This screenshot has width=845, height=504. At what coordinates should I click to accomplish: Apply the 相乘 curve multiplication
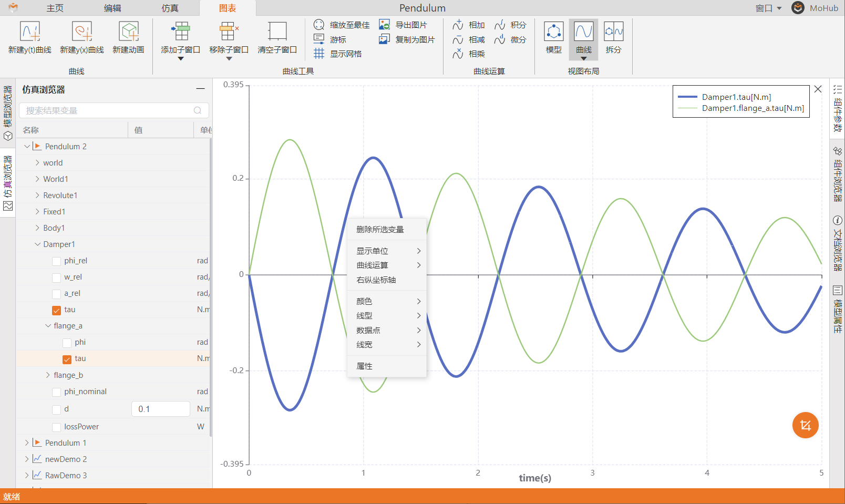tap(469, 54)
